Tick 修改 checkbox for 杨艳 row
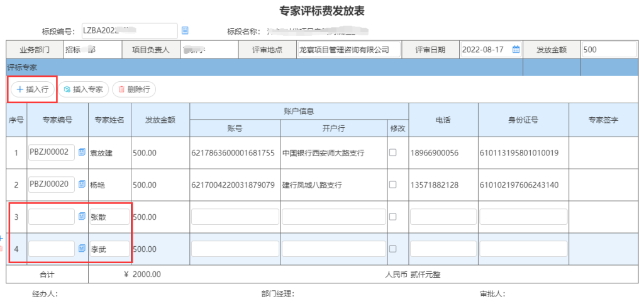 click(392, 184)
